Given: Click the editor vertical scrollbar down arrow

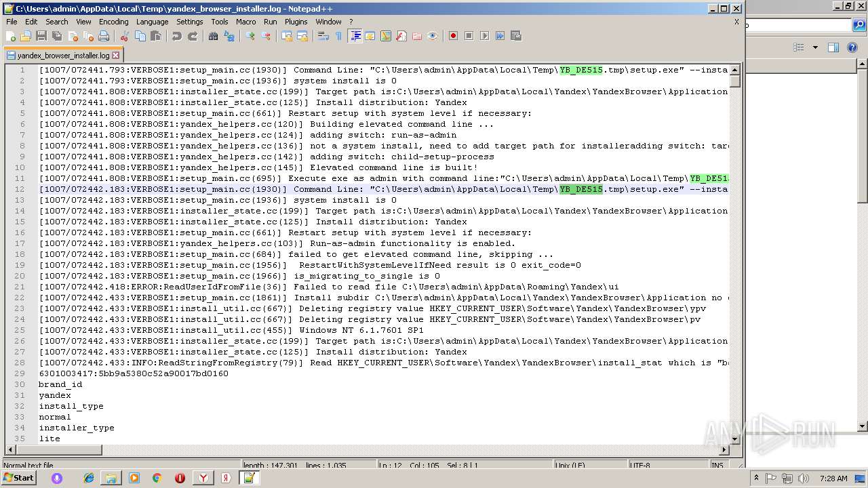Looking at the screenshot, I should coord(735,439).
